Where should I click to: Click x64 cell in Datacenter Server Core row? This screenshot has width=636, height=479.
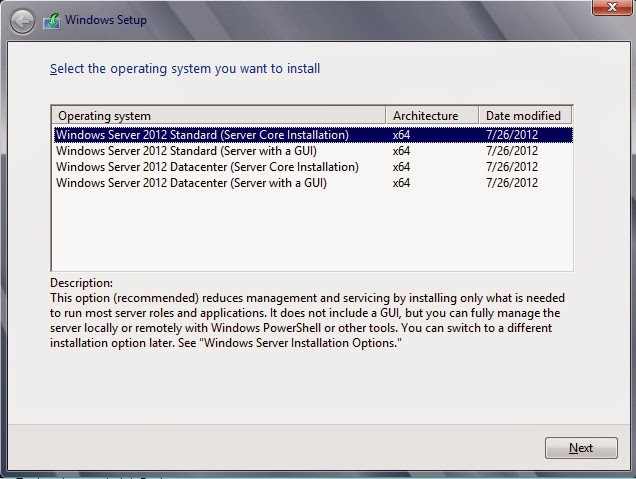[401, 167]
